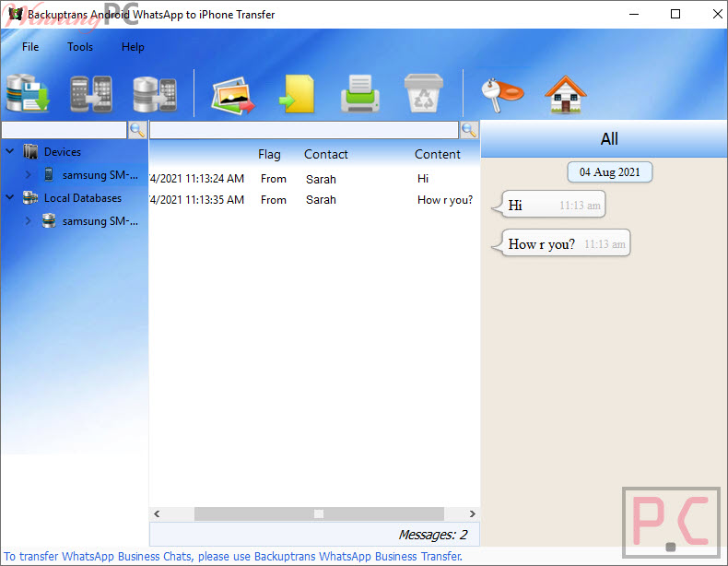Screen dimensions: 728x566
Task: Click the Hi content cell in list
Action: [x=423, y=179]
